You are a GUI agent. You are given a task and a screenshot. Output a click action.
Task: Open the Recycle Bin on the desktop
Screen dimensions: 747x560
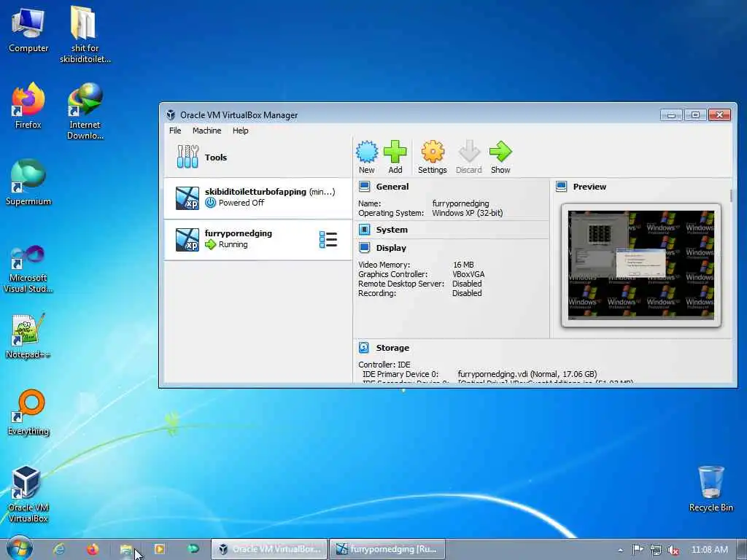click(x=711, y=489)
